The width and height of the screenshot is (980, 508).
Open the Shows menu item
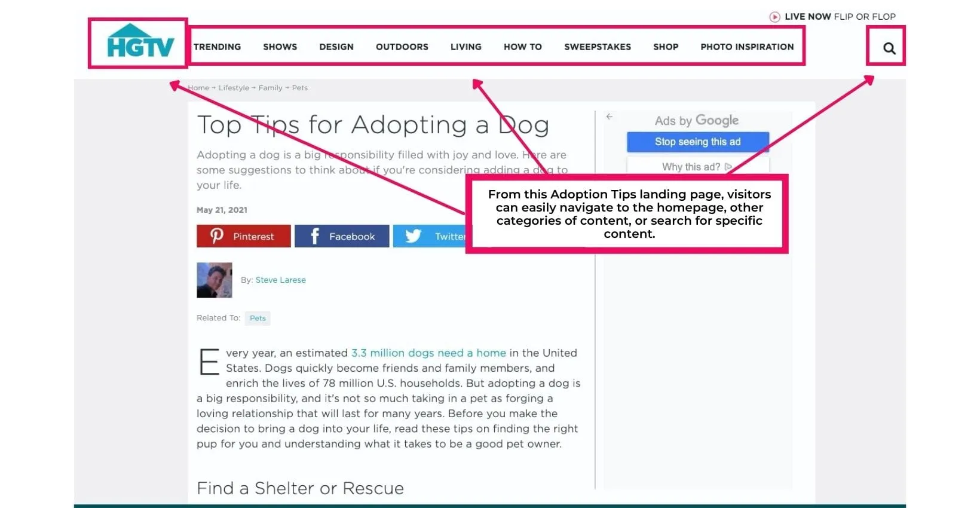pos(280,47)
